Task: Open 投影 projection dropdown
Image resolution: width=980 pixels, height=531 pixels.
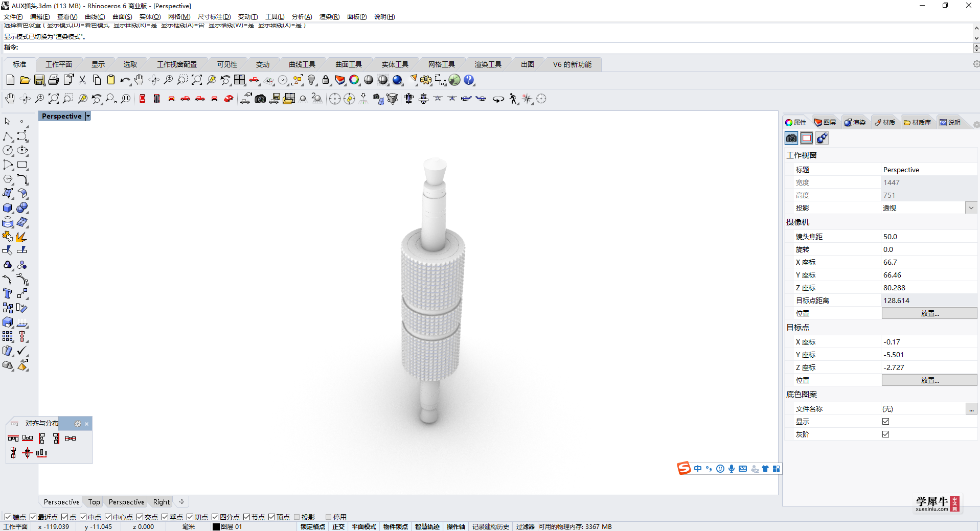Action: pyautogui.click(x=971, y=208)
